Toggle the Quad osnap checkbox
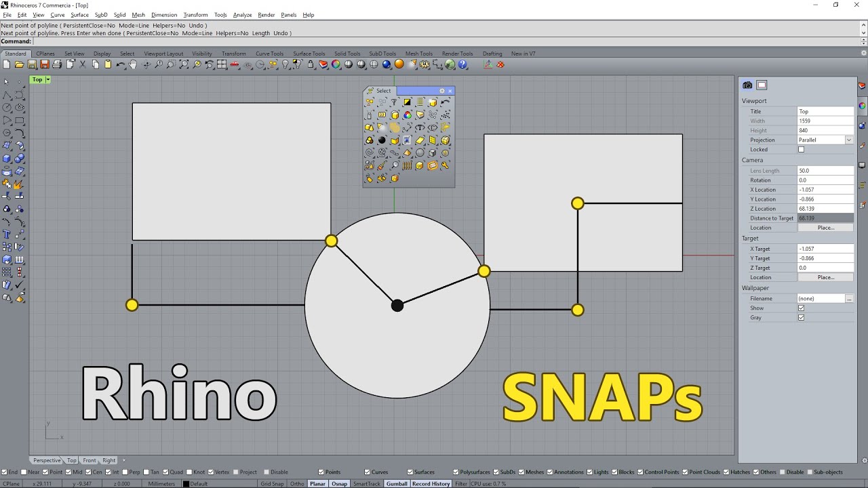The width and height of the screenshot is (868, 488). coord(166,472)
